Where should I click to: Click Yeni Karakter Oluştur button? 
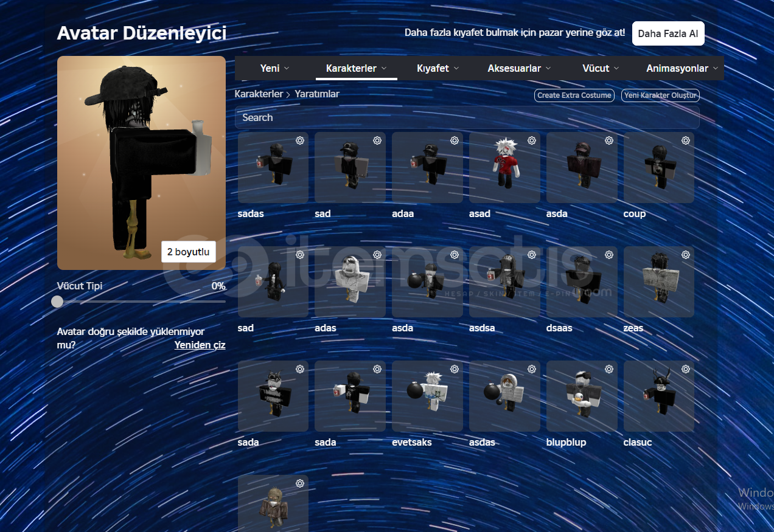[x=660, y=95]
